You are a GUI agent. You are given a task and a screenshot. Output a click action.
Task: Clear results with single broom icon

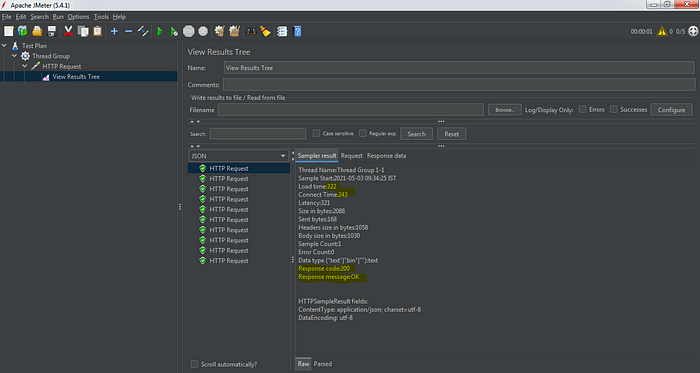pos(219,31)
